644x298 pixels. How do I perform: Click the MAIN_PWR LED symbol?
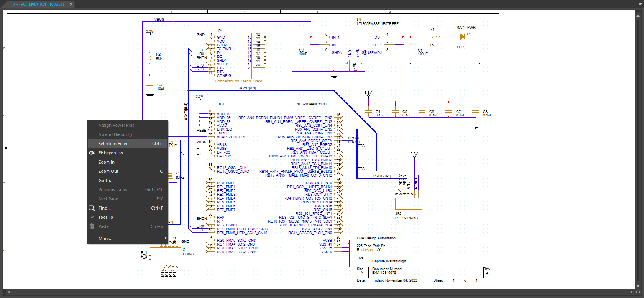pyautogui.click(x=463, y=37)
